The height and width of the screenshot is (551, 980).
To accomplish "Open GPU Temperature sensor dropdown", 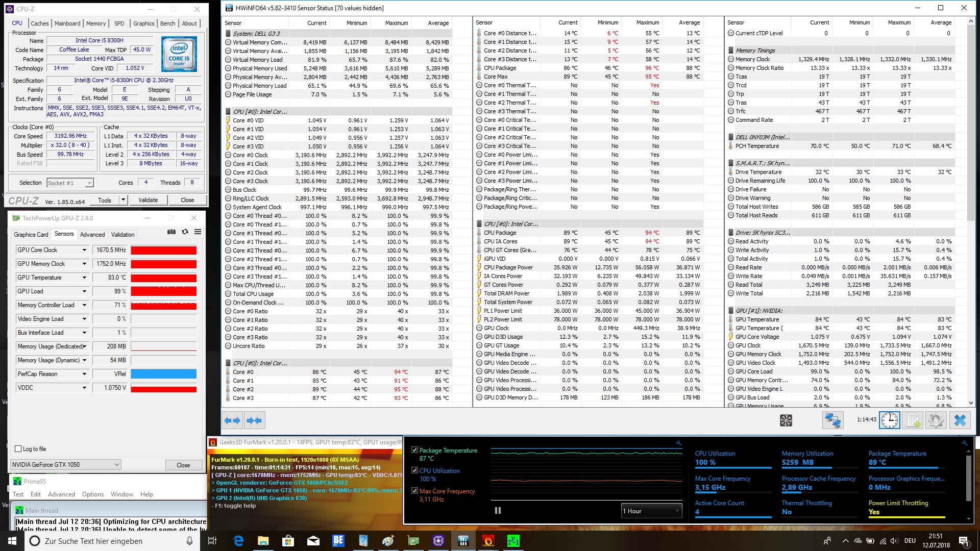I will click(84, 278).
